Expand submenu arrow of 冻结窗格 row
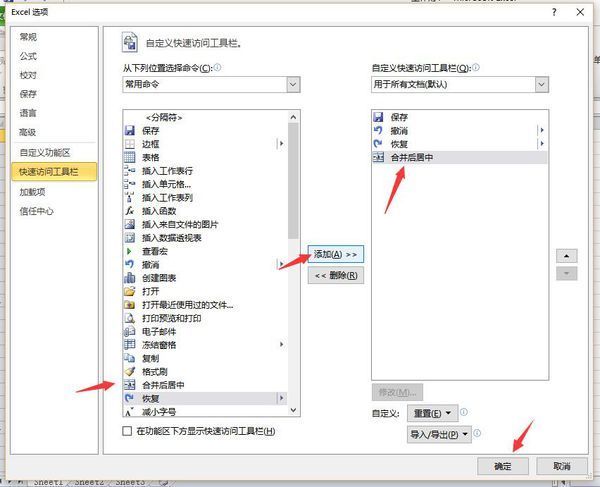The image size is (600, 487). pos(282,344)
